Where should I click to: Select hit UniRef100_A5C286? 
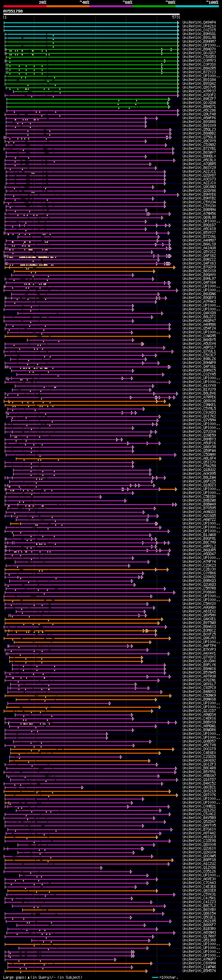199,110
